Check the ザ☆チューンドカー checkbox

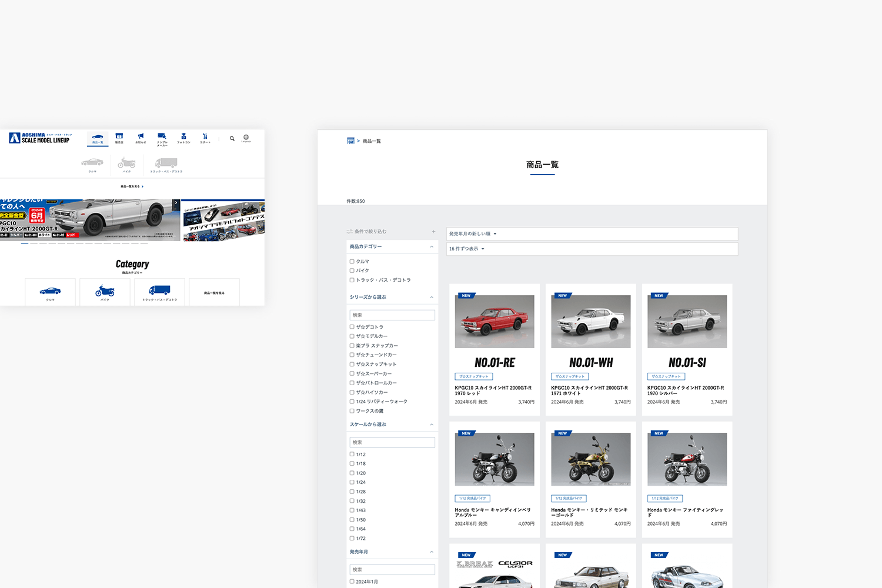(x=352, y=355)
